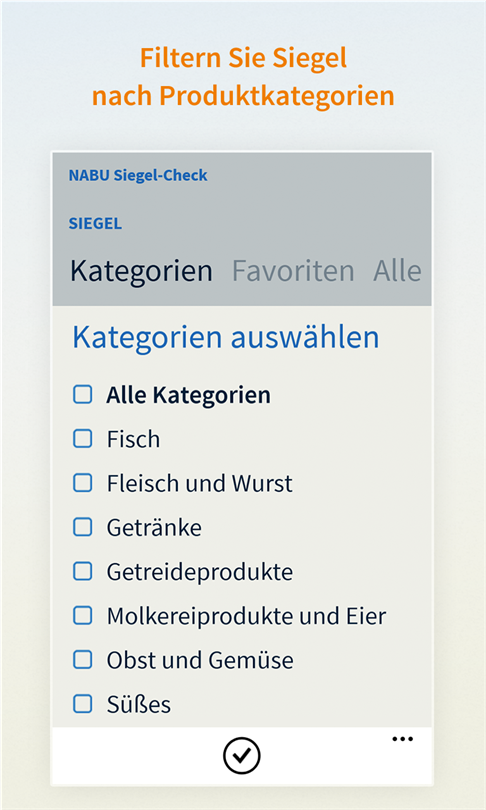Image resolution: width=486 pixels, height=810 pixels.
Task: Click the Kategorien auswählen heading
Action: [x=226, y=337]
